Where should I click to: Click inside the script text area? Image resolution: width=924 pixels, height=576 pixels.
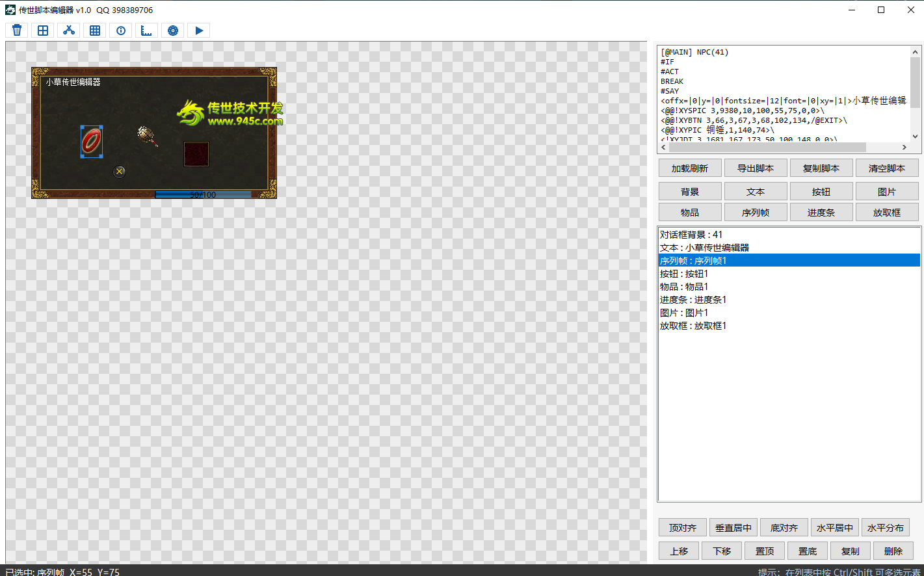tap(784, 94)
